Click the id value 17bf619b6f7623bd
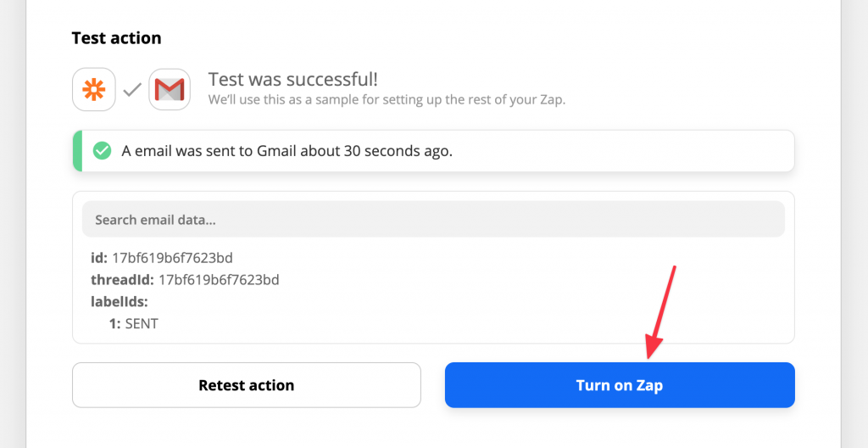The width and height of the screenshot is (868, 448). [x=172, y=257]
